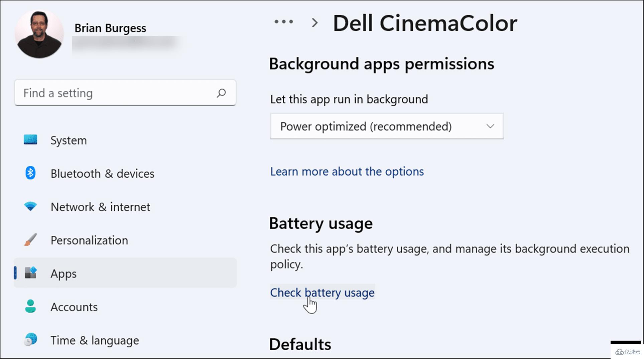Image resolution: width=644 pixels, height=359 pixels.
Task: Click the breadcrumb chevron arrow
Action: [x=314, y=23]
